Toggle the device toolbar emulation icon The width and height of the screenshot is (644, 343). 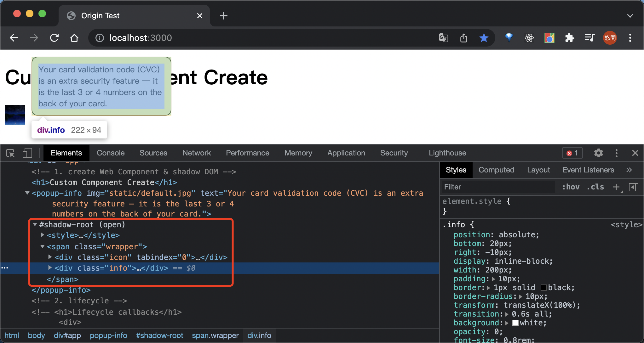27,153
